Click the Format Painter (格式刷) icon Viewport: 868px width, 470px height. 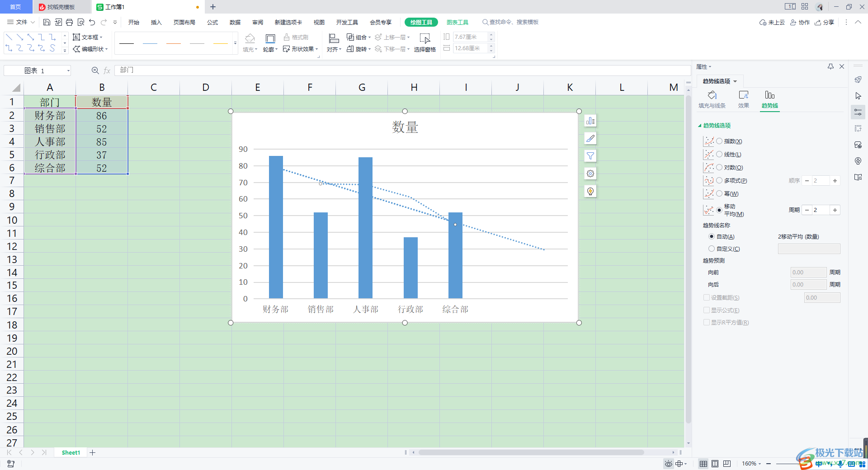click(x=287, y=37)
